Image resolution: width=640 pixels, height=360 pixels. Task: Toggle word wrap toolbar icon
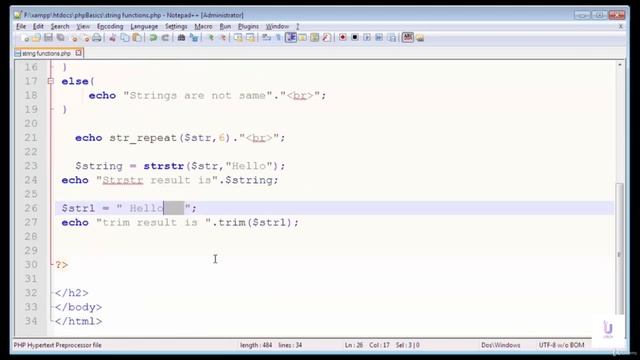267,38
